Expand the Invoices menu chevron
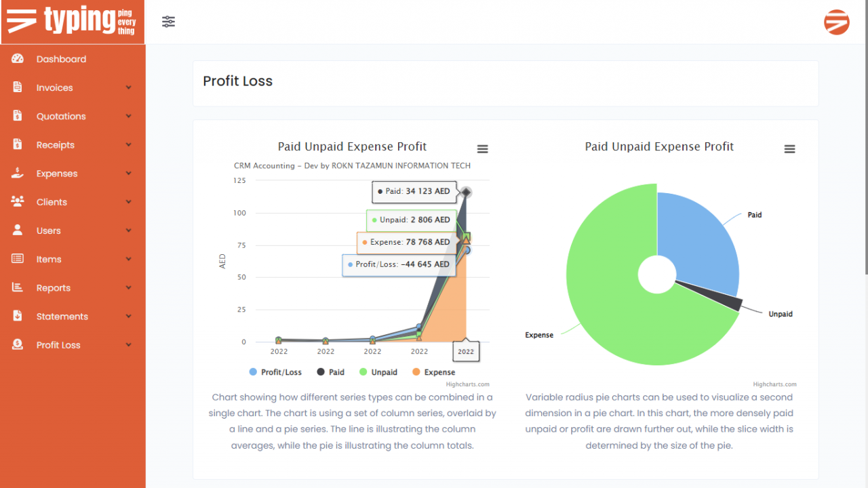Image resolution: width=868 pixels, height=488 pixels. [129, 87]
